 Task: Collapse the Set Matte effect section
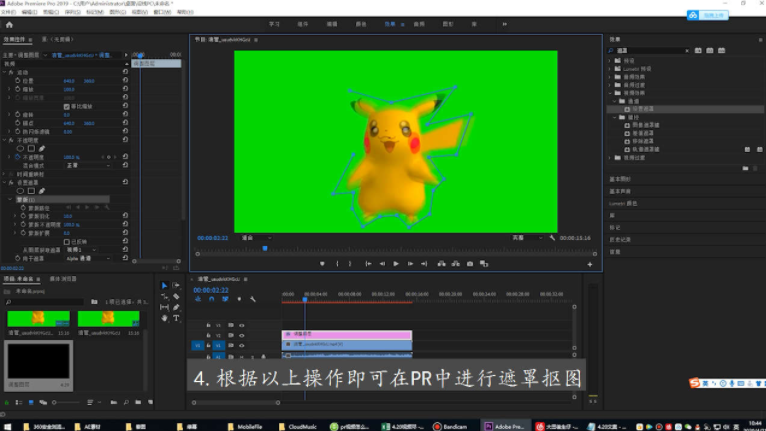tap(5, 183)
